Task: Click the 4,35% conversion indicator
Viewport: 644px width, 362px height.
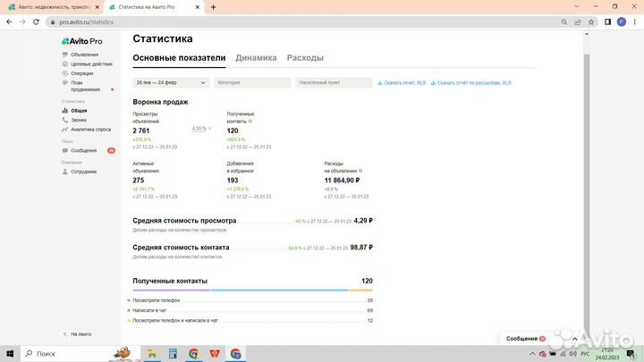Action: tap(199, 129)
